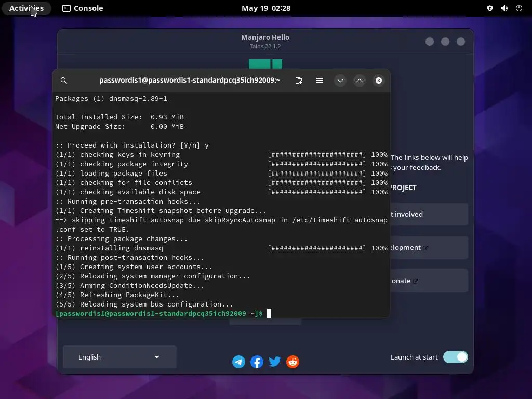Open the Console app menu in top bar

[x=83, y=8]
